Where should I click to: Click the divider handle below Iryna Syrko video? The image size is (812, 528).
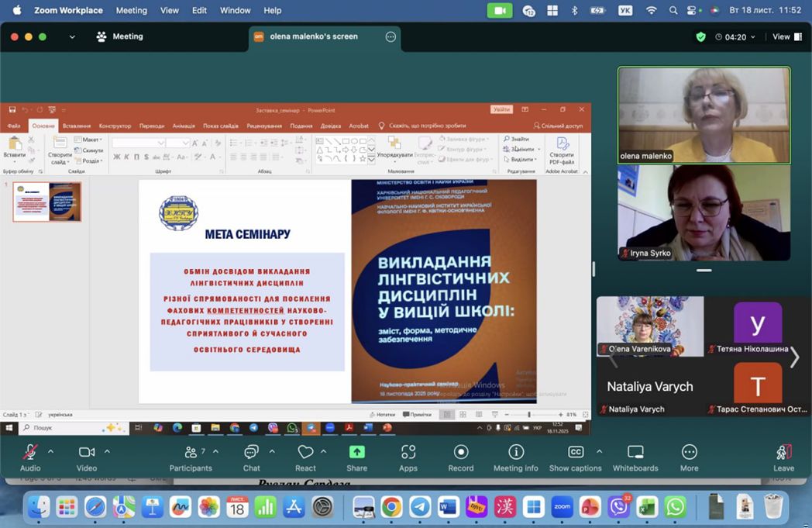(704, 271)
